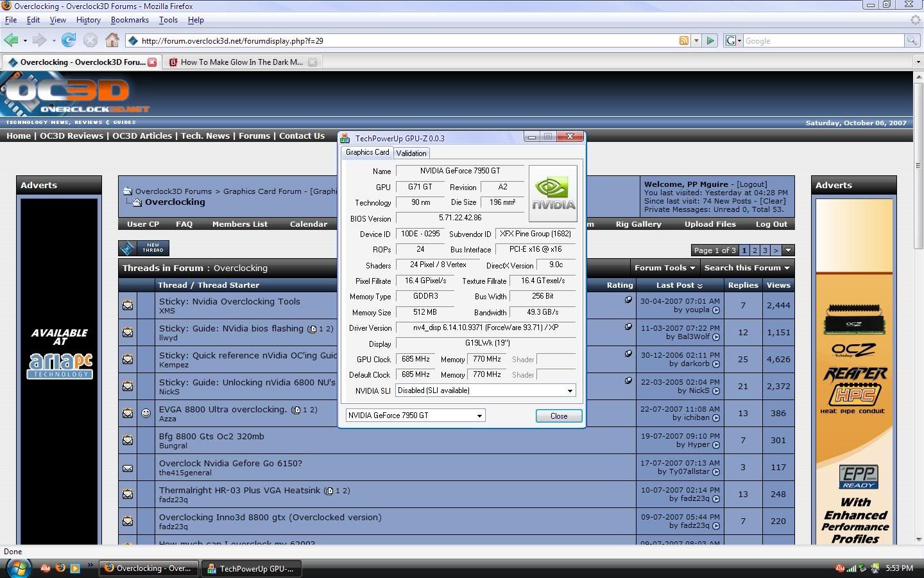Click the Close button in GPU-Z
The image size is (924, 578).
559,416
